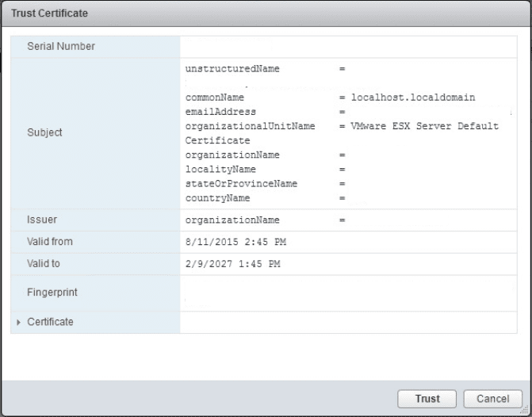Select the unstructuredName subject field

click(232, 69)
